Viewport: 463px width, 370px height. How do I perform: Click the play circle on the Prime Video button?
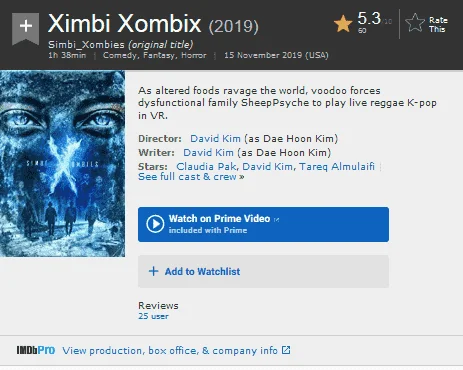click(x=155, y=224)
